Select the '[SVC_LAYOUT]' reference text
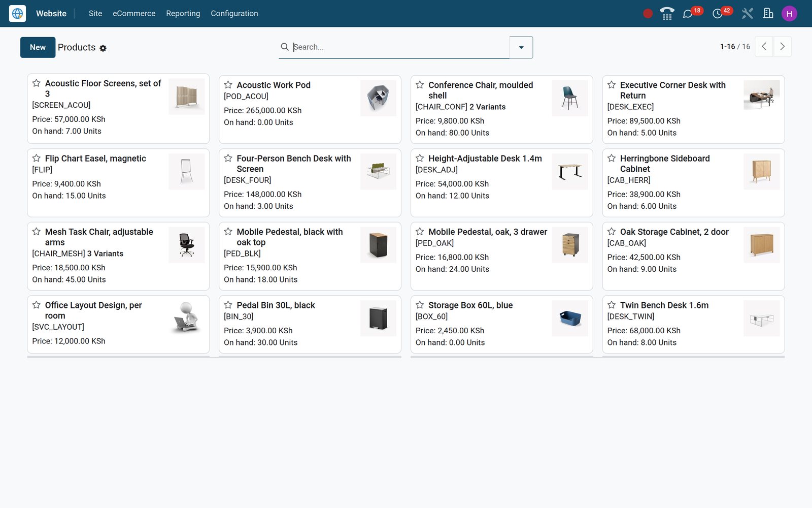Viewport: 812px width, 508px height. click(x=58, y=327)
